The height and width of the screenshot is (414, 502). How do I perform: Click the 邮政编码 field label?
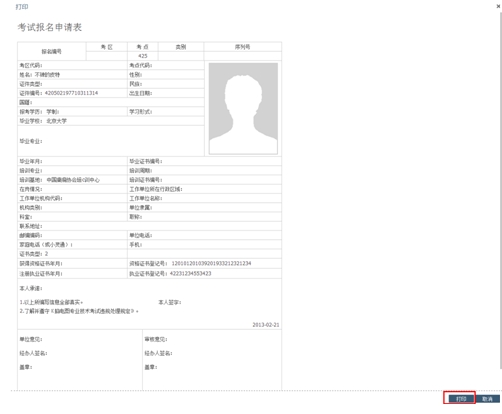click(31, 235)
